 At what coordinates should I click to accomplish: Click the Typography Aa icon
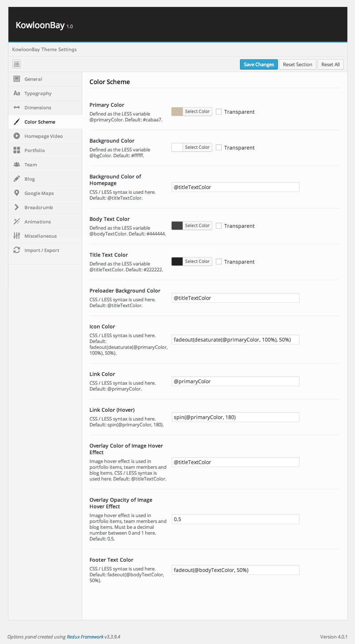point(16,93)
